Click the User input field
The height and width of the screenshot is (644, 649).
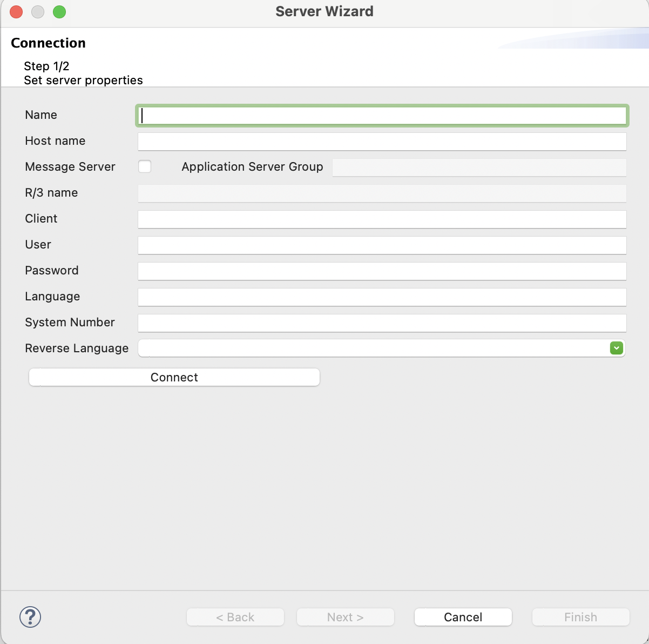pos(382,245)
